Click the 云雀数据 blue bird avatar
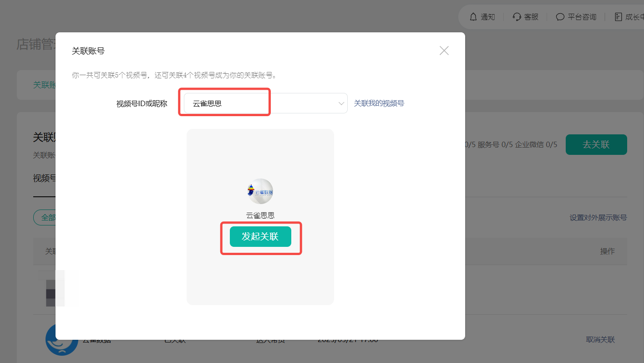The height and width of the screenshot is (363, 644). pyautogui.click(x=62, y=339)
